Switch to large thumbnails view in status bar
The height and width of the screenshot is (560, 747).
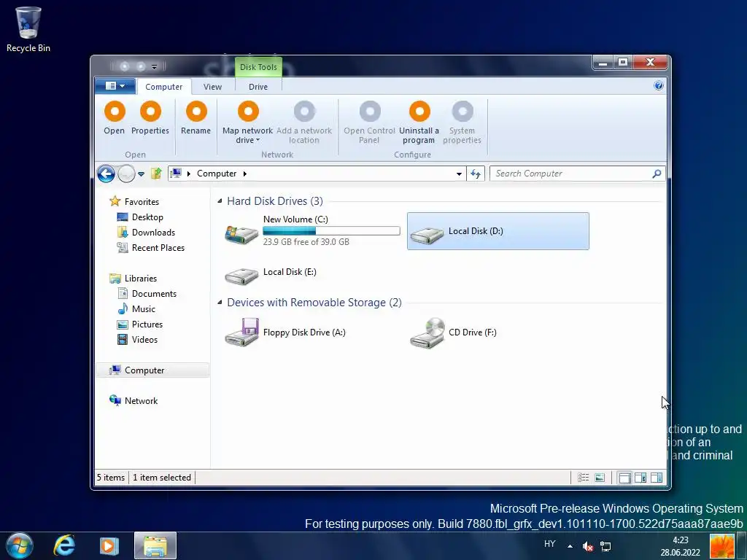(x=600, y=478)
